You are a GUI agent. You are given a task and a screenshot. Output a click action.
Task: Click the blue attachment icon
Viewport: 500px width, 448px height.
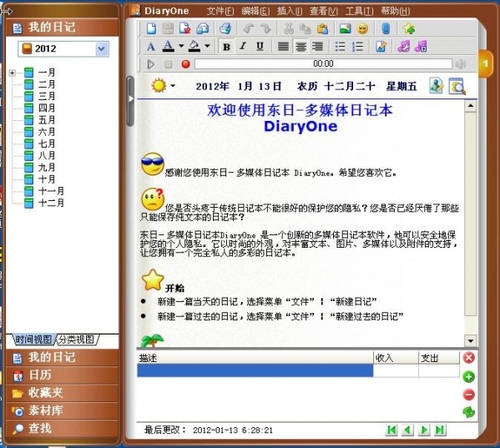386,29
